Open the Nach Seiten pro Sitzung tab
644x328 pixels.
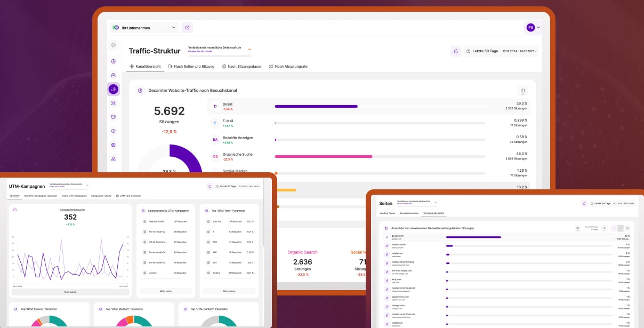pos(191,67)
